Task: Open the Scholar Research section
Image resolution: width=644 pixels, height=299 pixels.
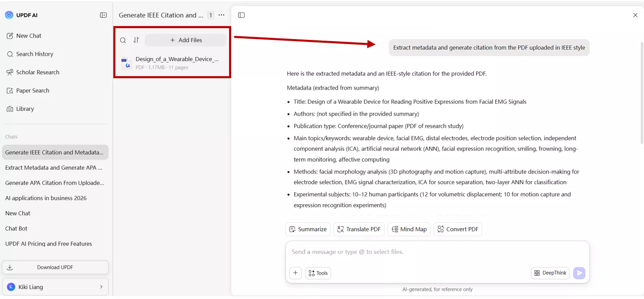Action: [37, 72]
